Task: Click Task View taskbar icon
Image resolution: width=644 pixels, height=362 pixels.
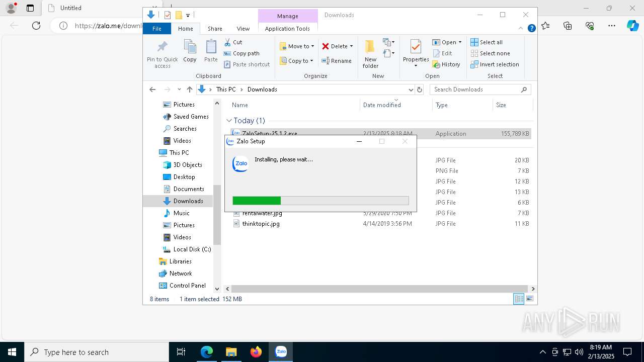Action: point(181,352)
